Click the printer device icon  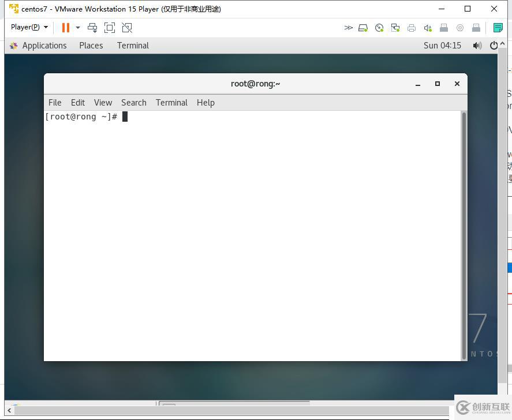(x=412, y=28)
